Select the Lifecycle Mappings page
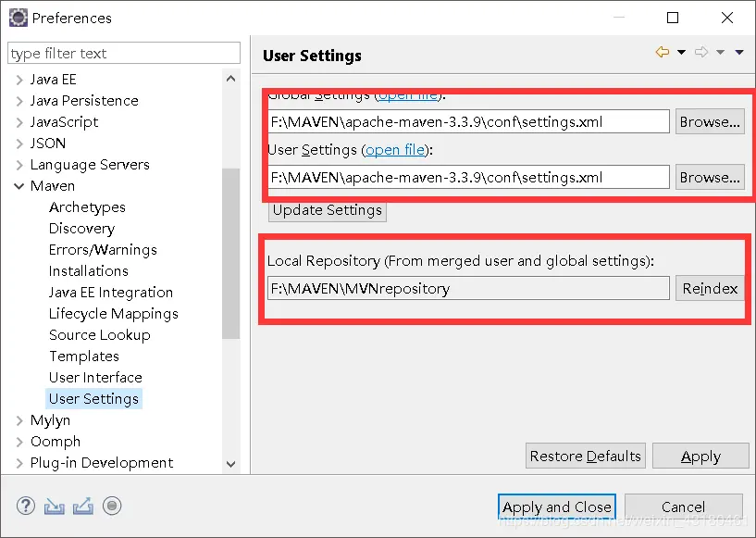 pos(113,314)
